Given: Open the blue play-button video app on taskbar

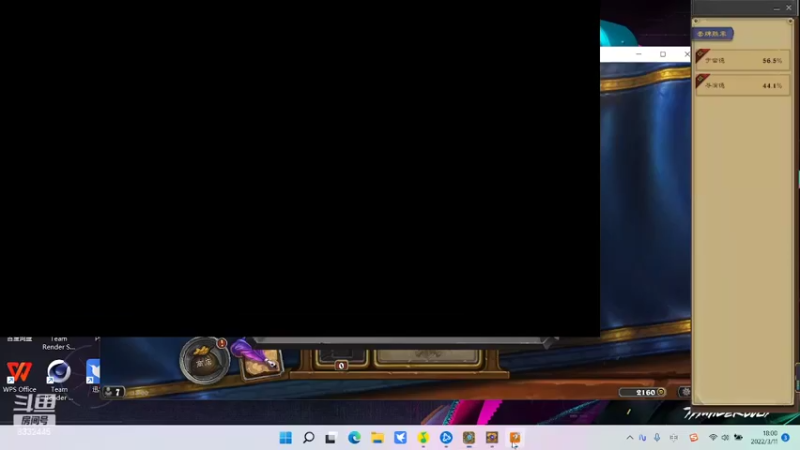Looking at the screenshot, I should [x=446, y=438].
